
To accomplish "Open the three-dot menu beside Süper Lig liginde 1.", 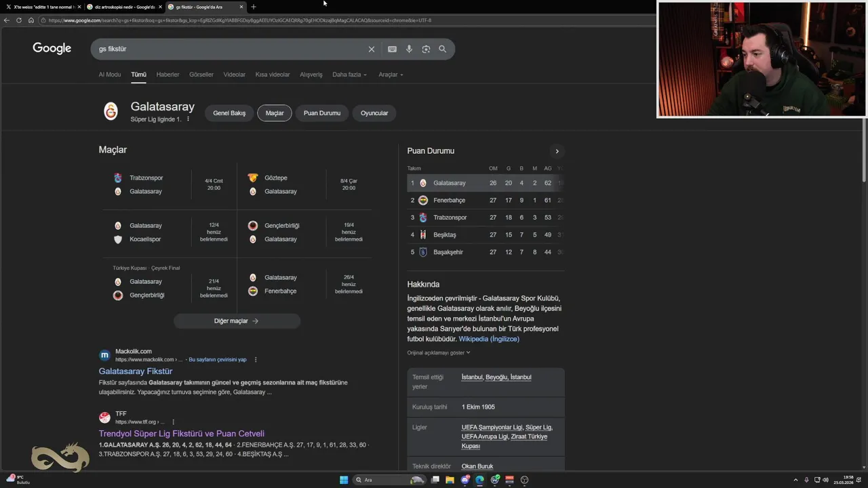I will point(188,119).
